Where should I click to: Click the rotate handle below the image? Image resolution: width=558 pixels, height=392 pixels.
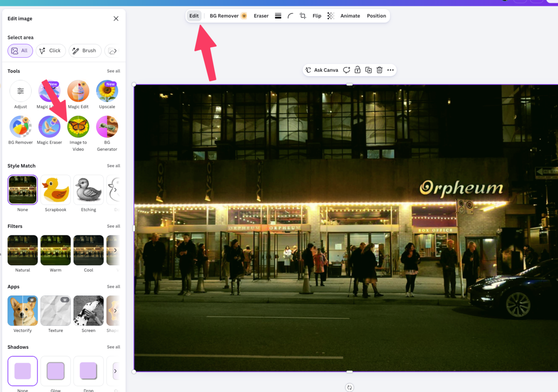(350, 387)
